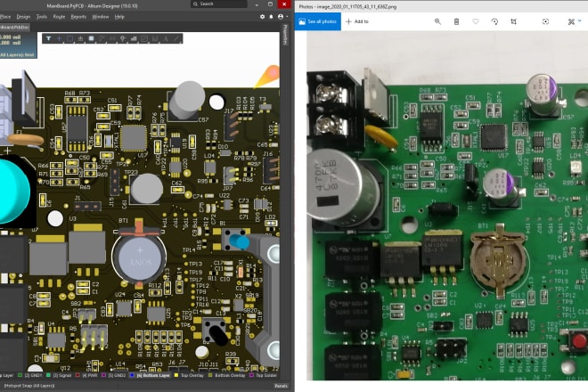Image resolution: width=588 pixels, height=392 pixels.
Task: Click the favorite heart icon in Photos
Action: point(476,21)
